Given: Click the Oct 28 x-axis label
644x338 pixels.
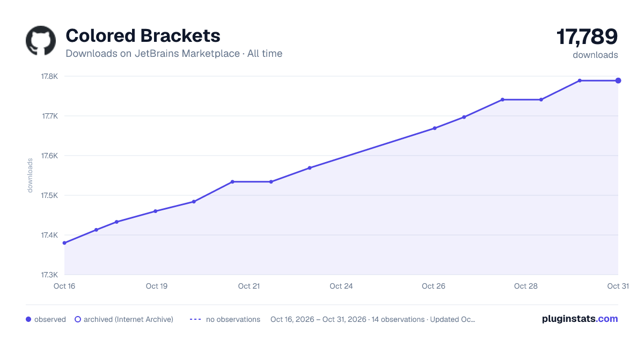Looking at the screenshot, I should pos(526,286).
